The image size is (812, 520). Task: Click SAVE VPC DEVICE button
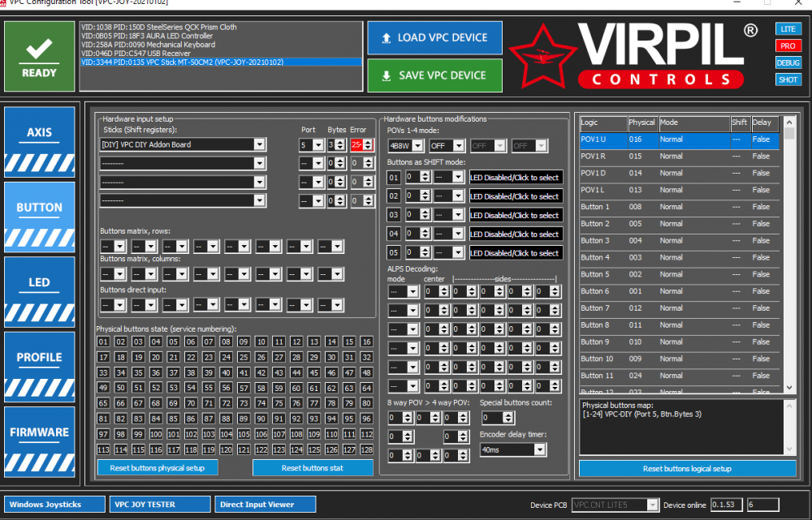pos(434,75)
